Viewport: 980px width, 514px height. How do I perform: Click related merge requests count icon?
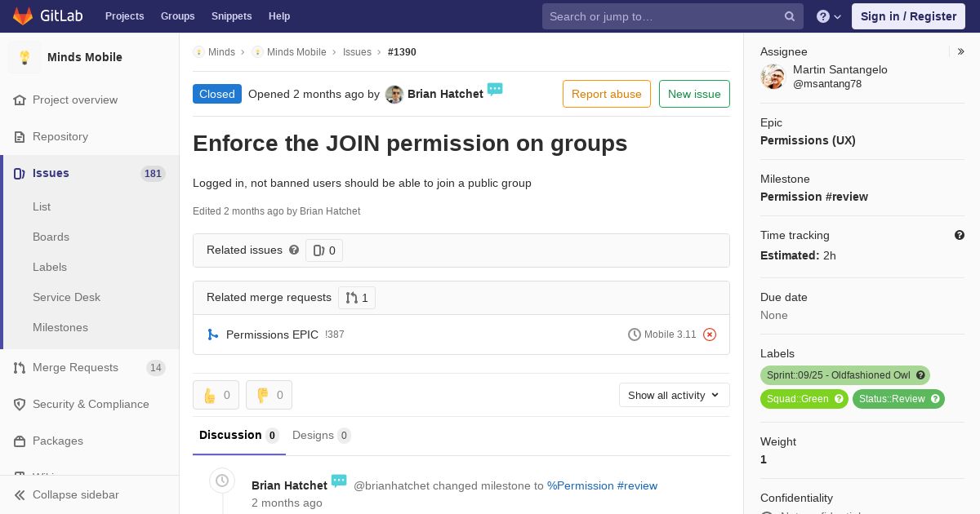[x=352, y=298]
